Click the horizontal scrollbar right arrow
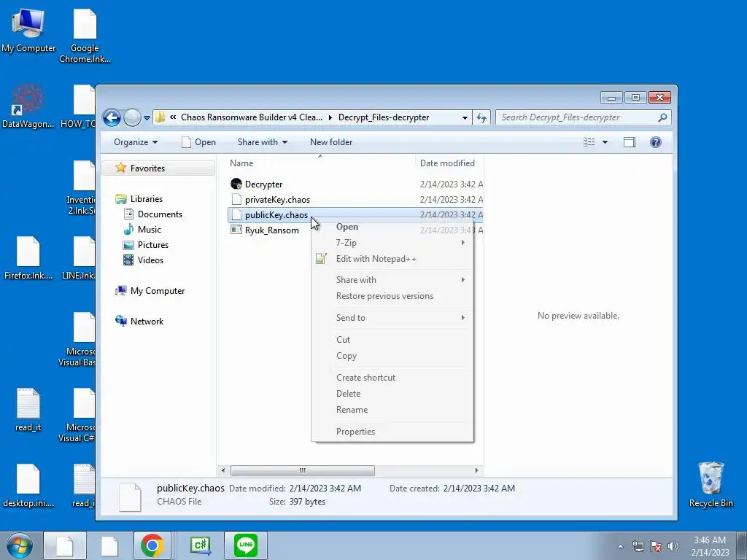 click(x=476, y=470)
